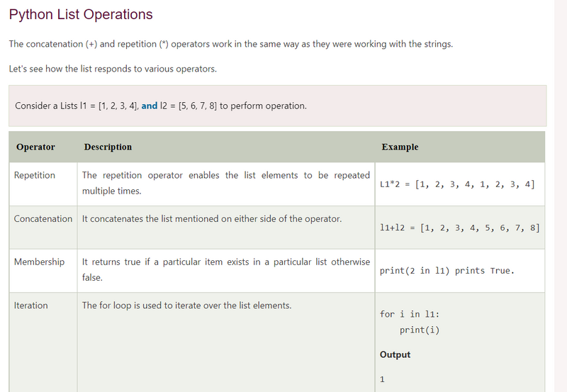Image resolution: width=567 pixels, height=392 pixels.
Task: Click the membership description about returning true
Action: click(x=225, y=269)
